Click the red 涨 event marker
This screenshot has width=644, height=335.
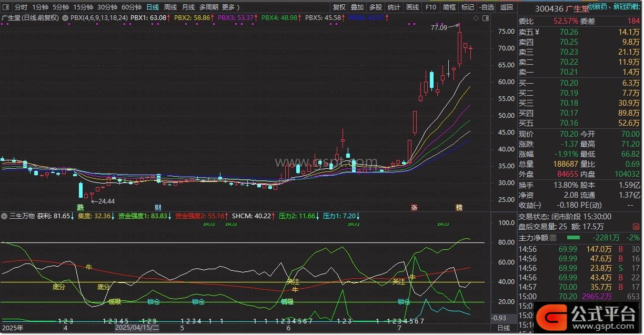tap(414, 208)
